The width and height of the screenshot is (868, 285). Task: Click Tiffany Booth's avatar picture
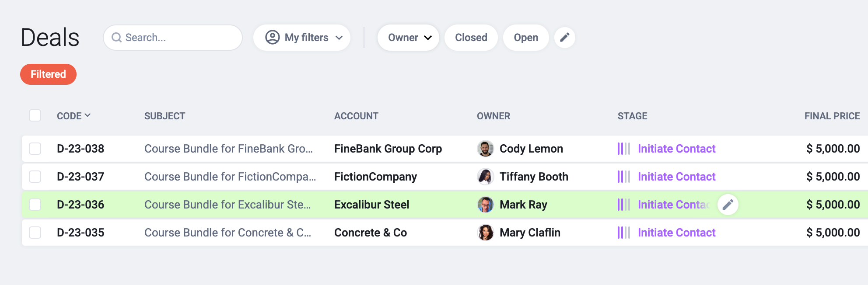pos(485,177)
